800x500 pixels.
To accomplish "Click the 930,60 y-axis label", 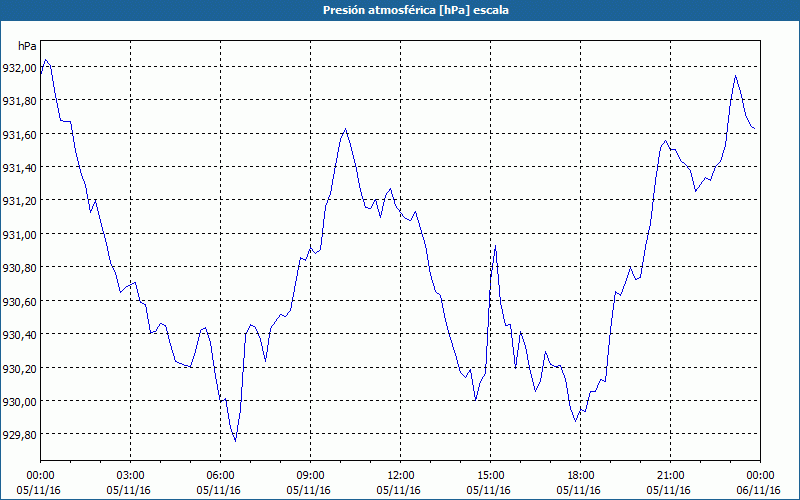I will 19,302.
